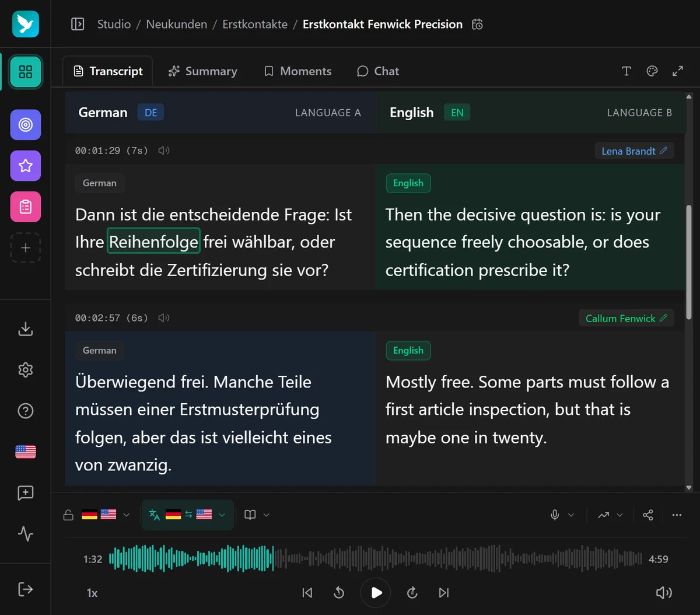700x615 pixels.
Task: Click the German text starting Überwiegend frei
Action: [x=204, y=423]
